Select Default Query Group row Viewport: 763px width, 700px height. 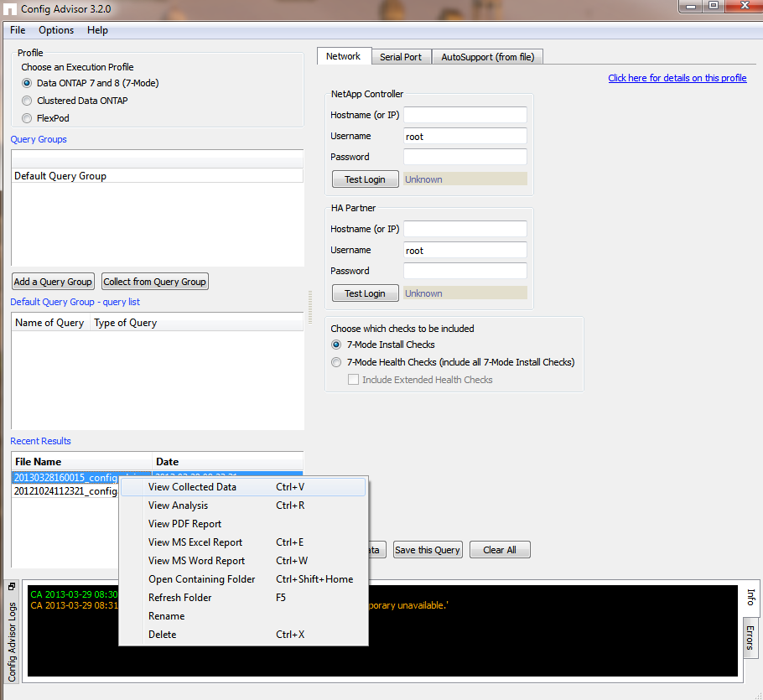click(157, 176)
